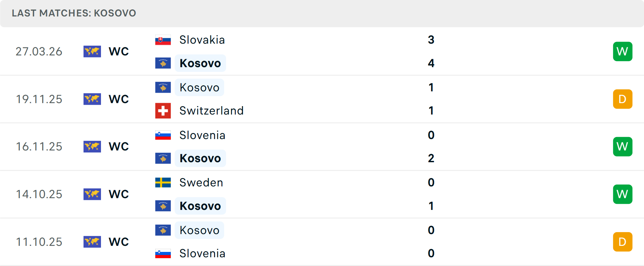Open the Sweden team page link
Screen dimensions: 644x266
(x=201, y=183)
